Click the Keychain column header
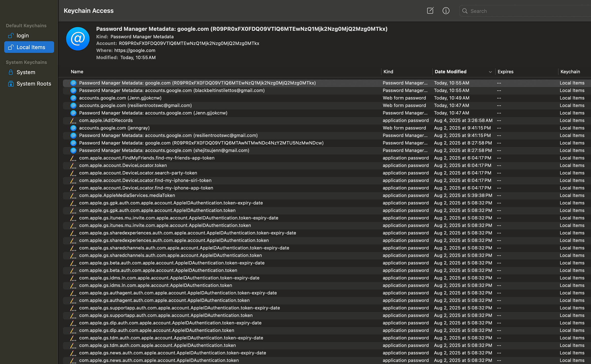 pyautogui.click(x=570, y=72)
